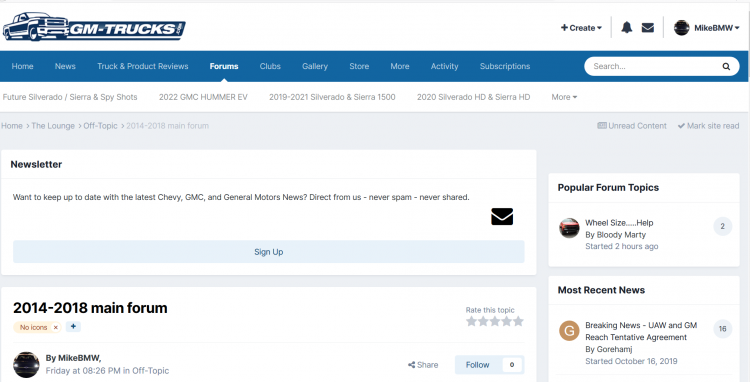
Task: Click Bloody Marty's topic avatar
Action: (x=569, y=228)
